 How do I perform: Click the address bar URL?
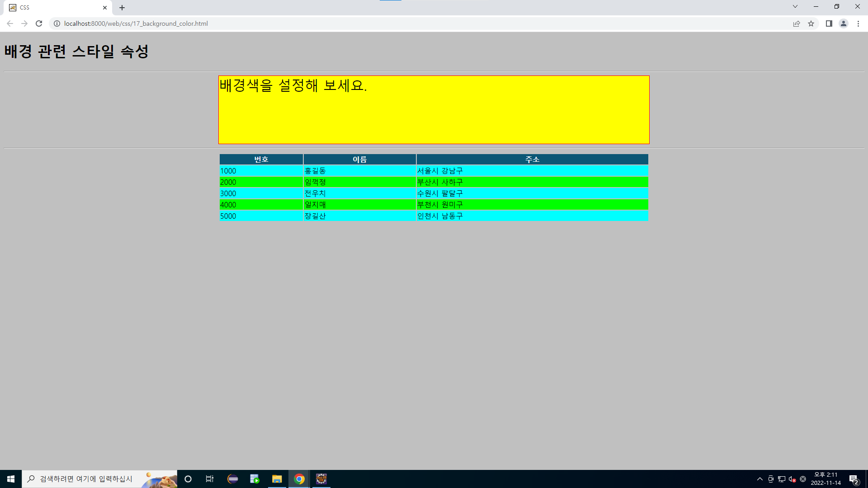136,23
